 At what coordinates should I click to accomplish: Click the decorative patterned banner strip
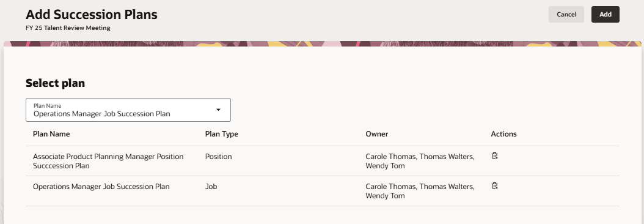pyautogui.click(x=323, y=43)
